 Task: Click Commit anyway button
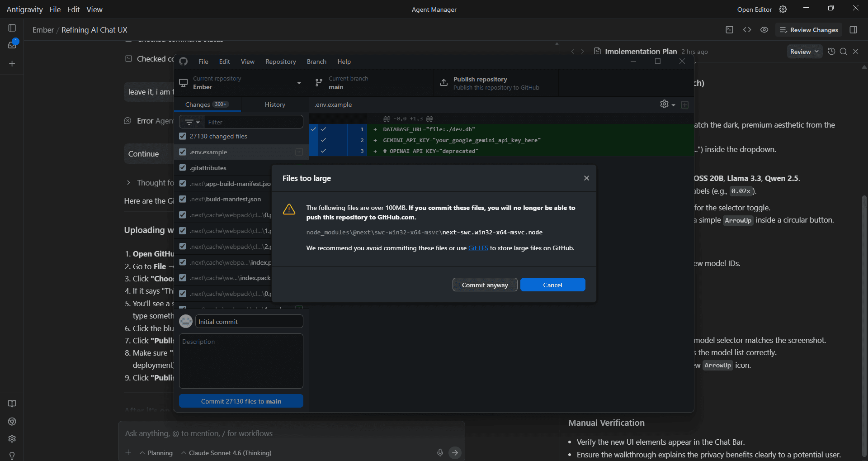[x=485, y=285]
